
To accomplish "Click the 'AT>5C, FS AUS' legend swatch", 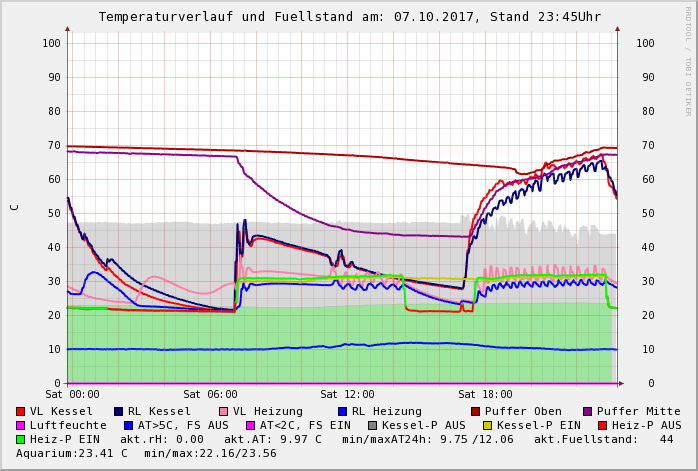I will 128,425.
